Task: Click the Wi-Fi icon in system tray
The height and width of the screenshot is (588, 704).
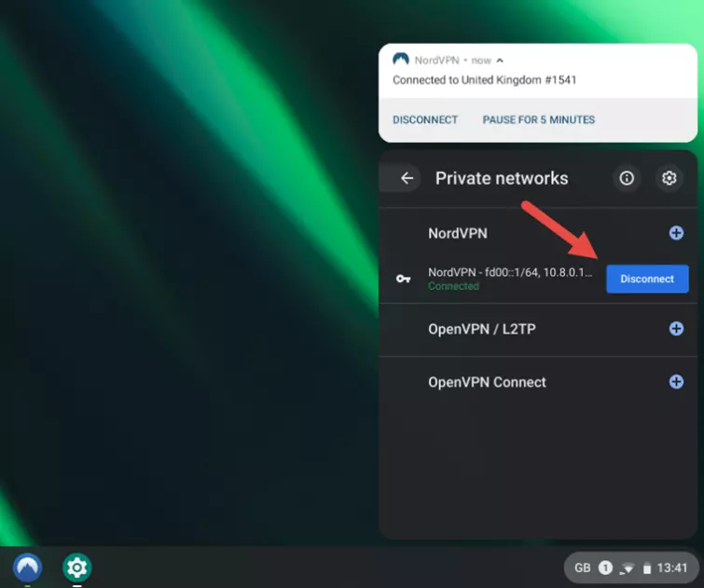Action: [628, 568]
